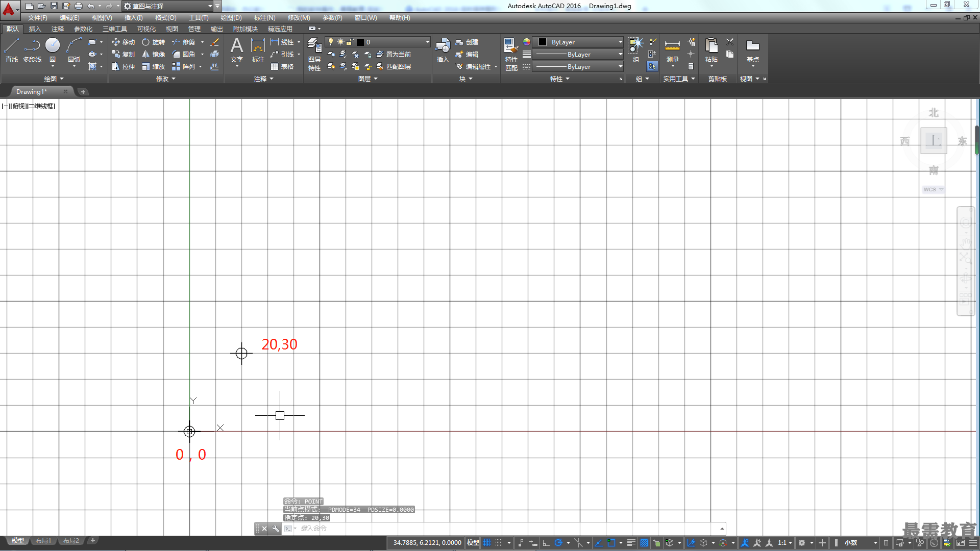Image resolution: width=980 pixels, height=551 pixels.
Task: Open the workspace dropdown 草图与注释
Action: tap(168, 6)
